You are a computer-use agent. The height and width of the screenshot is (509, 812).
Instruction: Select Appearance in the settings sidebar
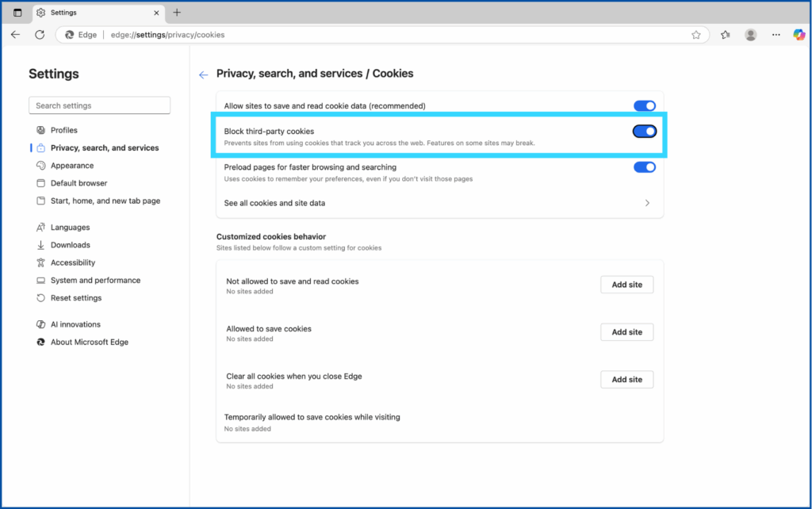coord(72,166)
